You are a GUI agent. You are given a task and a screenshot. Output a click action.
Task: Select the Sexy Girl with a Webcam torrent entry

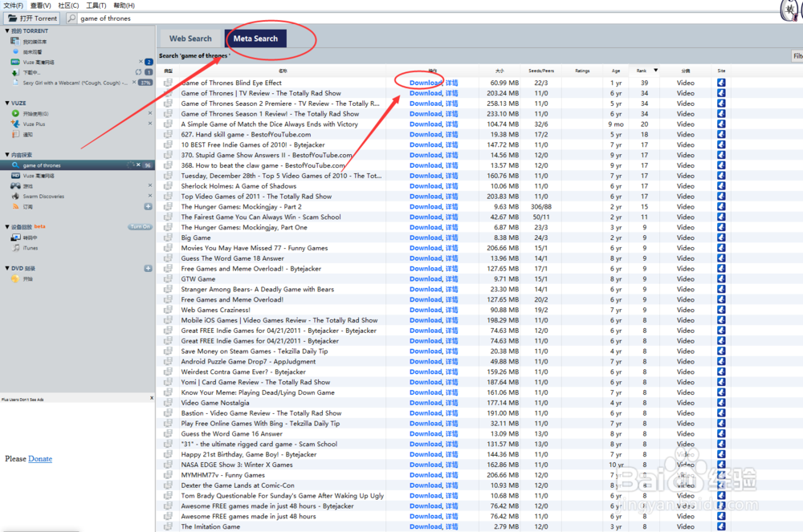coord(77,83)
